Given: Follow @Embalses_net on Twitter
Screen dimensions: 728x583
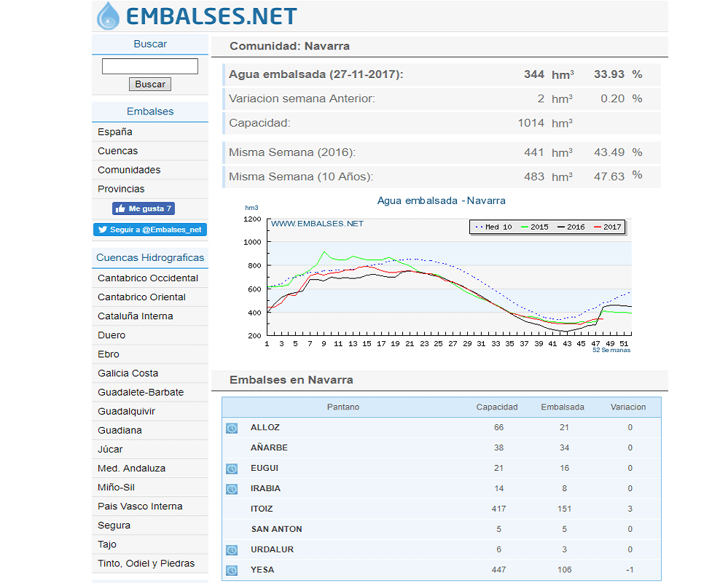Looking at the screenshot, I should coord(150,230).
